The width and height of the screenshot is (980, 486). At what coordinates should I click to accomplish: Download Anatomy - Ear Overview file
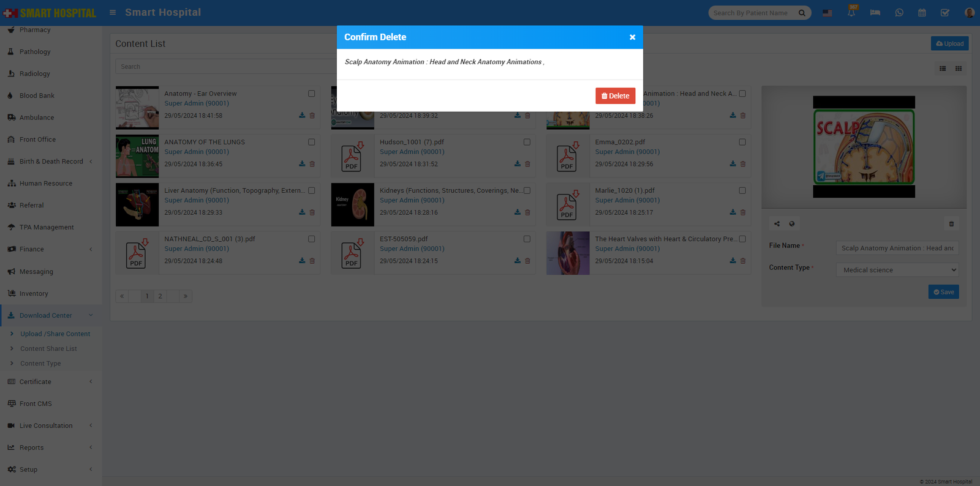pyautogui.click(x=302, y=116)
